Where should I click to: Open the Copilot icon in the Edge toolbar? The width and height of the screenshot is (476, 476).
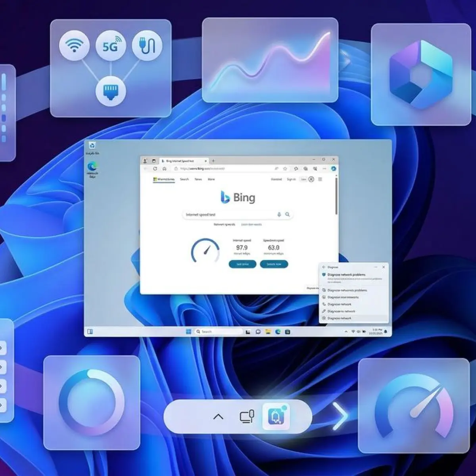point(334,169)
